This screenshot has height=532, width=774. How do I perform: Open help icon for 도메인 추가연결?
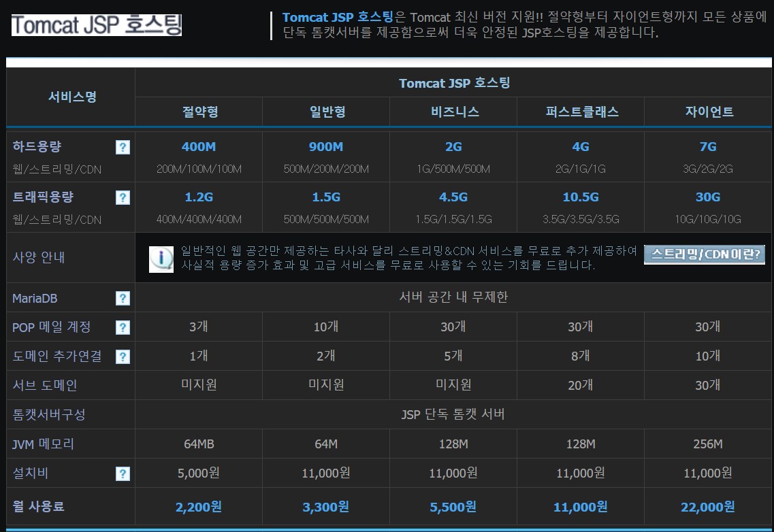pyautogui.click(x=123, y=356)
